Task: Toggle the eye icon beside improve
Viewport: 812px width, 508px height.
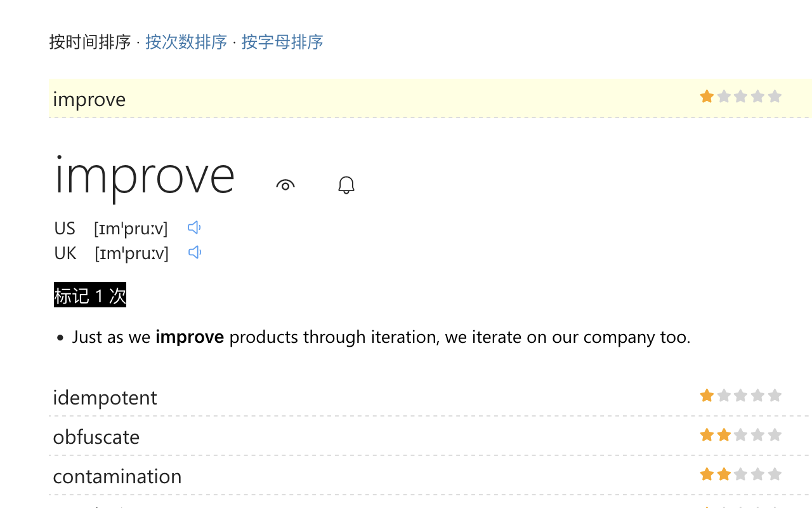Action: point(285,184)
